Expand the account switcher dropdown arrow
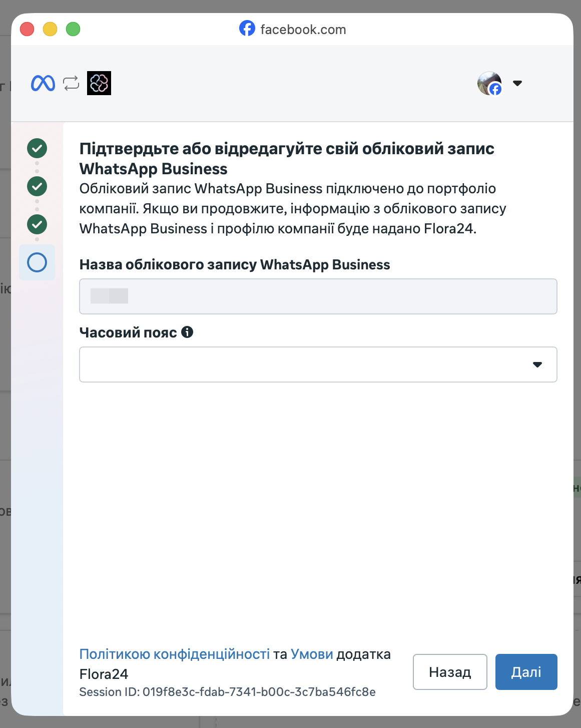This screenshot has width=581, height=728. (517, 83)
